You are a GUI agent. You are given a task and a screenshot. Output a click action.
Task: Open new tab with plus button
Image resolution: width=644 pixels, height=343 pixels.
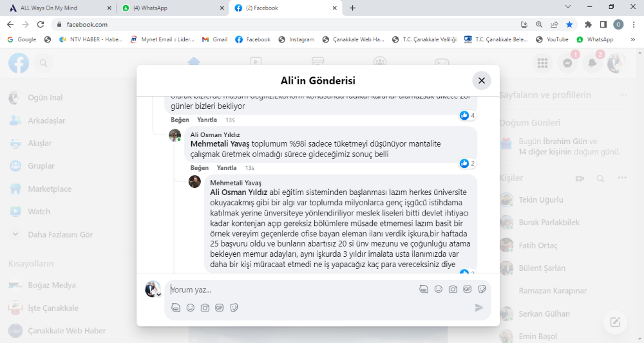pyautogui.click(x=352, y=8)
